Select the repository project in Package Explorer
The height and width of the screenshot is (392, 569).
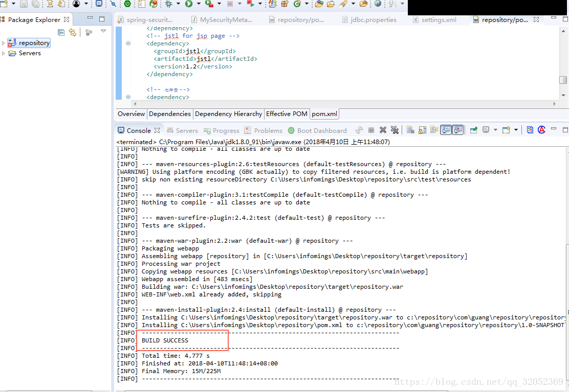[29, 43]
